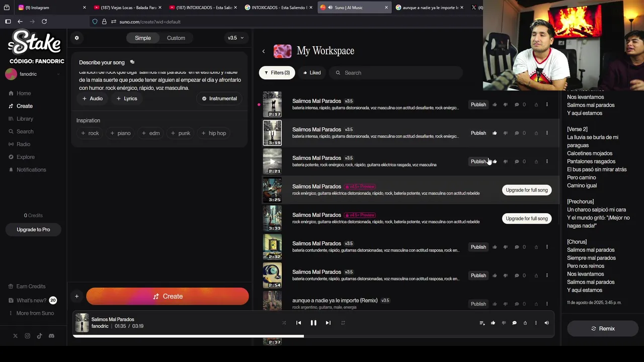Image resolution: width=644 pixels, height=362 pixels.
Task: Pause the playing song
Action: [x=313, y=323]
